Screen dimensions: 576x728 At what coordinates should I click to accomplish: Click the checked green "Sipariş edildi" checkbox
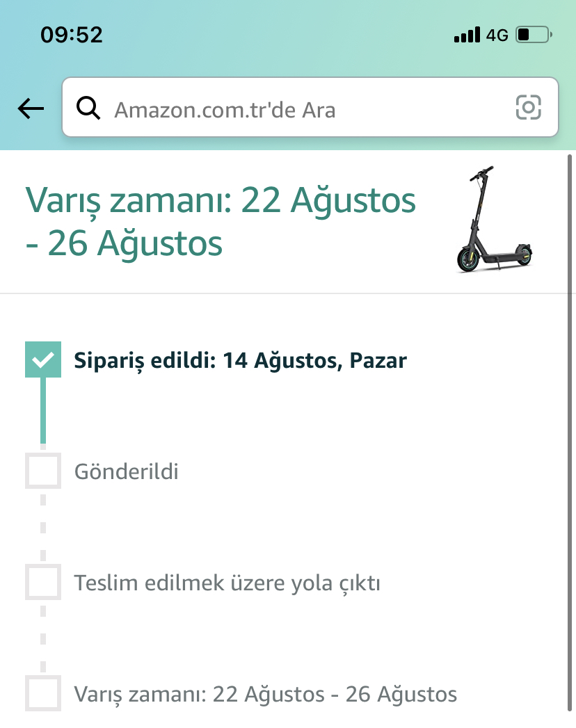[43, 359]
